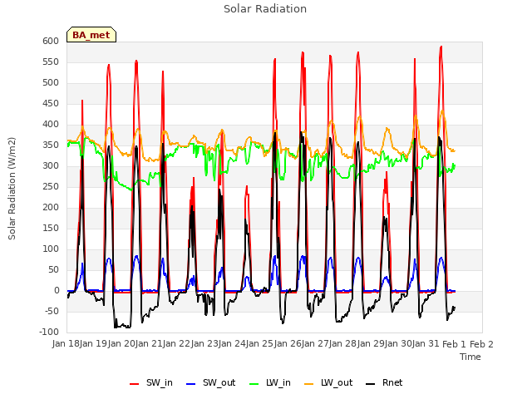Click the Feb 2 date tick label
The image size is (532, 399).
(x=481, y=344)
